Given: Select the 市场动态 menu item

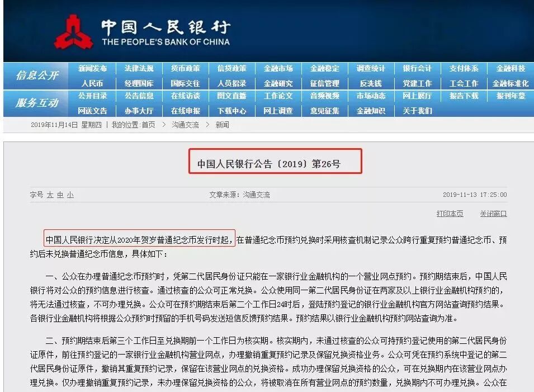Looking at the screenshot, I should 371,96.
